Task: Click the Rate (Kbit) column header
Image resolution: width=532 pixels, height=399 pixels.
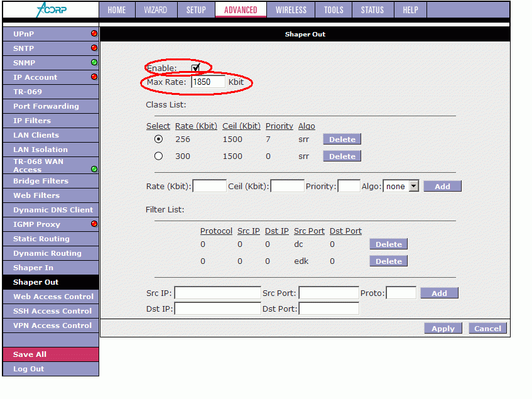Action: (x=196, y=126)
